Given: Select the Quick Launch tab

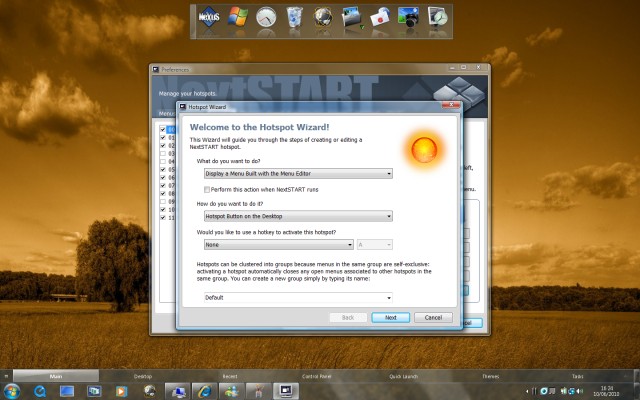Looking at the screenshot, I should [x=403, y=376].
